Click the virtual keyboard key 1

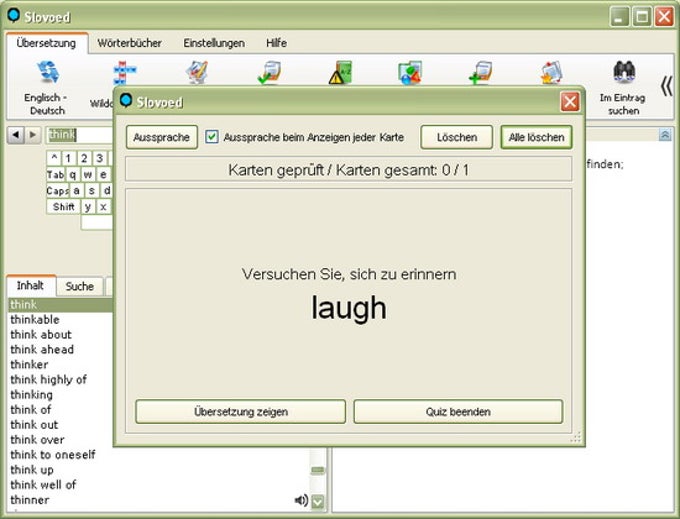point(69,158)
